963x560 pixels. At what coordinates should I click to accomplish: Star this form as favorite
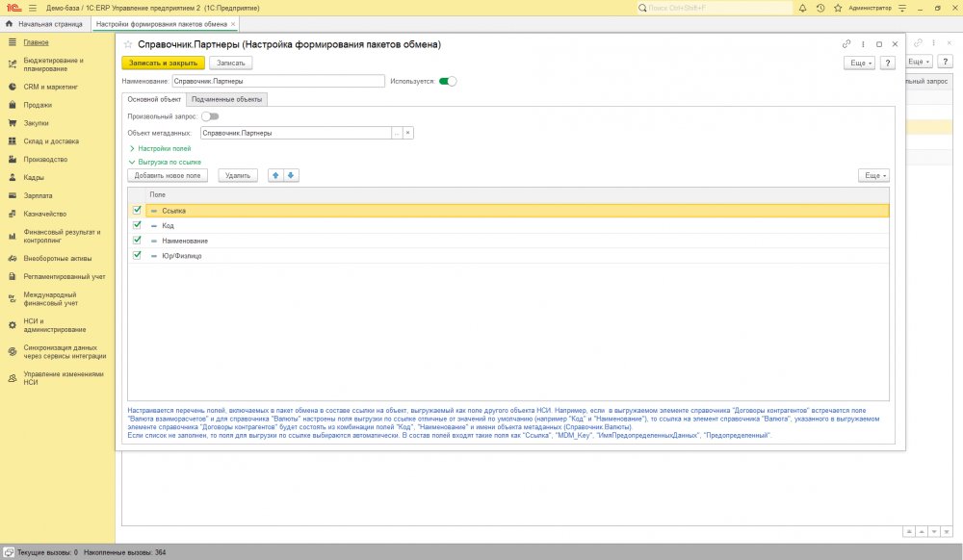coord(128,44)
